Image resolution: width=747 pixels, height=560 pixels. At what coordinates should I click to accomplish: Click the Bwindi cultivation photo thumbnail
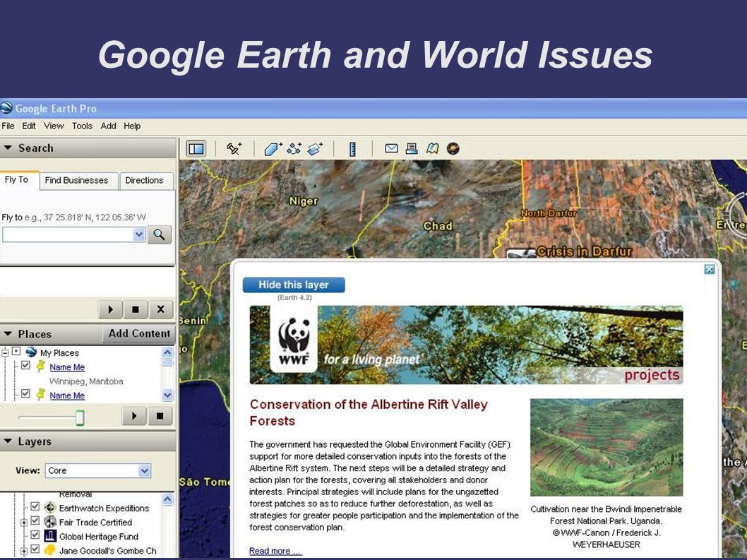[606, 448]
